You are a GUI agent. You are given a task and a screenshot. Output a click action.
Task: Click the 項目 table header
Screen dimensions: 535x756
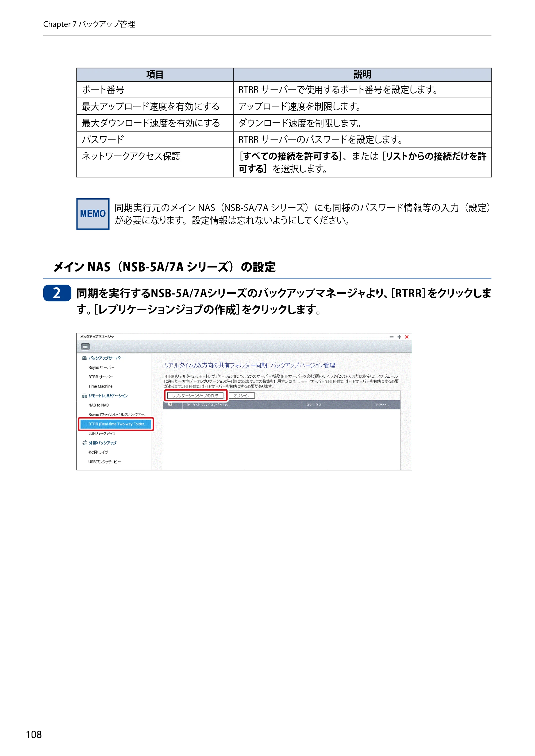click(x=155, y=75)
